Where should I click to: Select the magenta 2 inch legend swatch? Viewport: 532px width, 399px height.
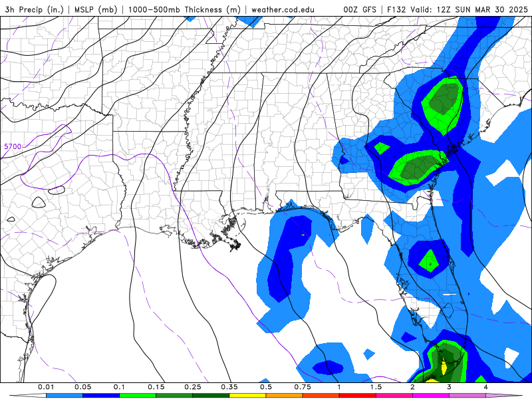(431, 396)
